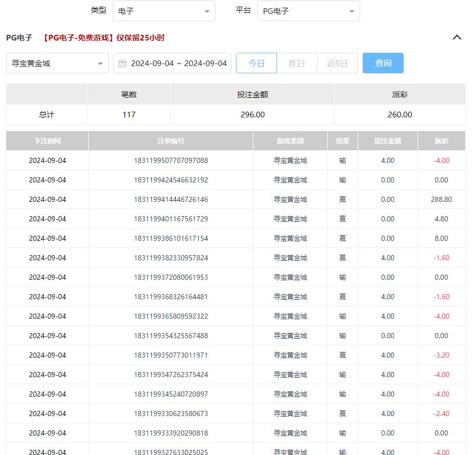Click the 注单编号 column header

[x=171, y=141]
